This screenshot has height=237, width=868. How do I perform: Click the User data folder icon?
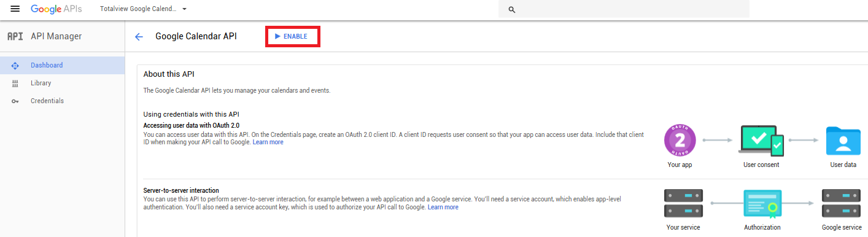843,141
